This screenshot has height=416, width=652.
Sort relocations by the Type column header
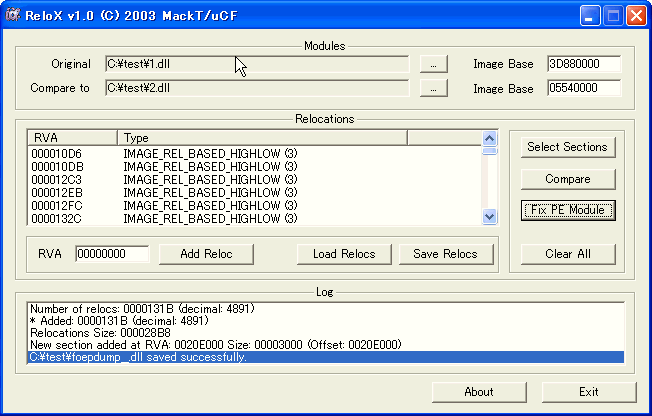tap(262, 138)
